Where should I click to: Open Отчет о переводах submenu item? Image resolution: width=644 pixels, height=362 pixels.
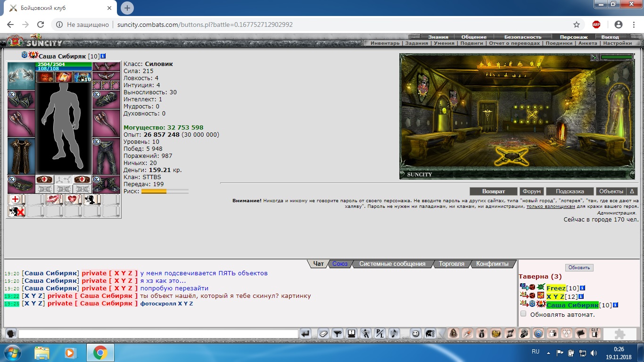click(514, 43)
